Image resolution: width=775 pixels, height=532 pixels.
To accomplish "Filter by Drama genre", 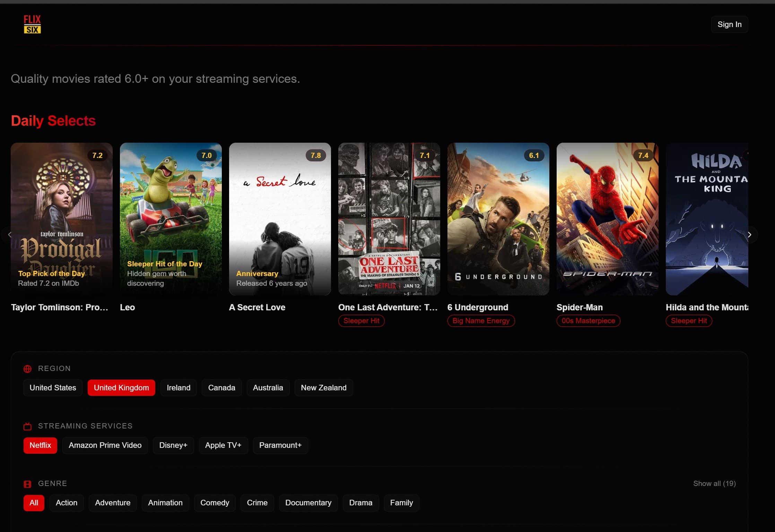I will (x=361, y=503).
